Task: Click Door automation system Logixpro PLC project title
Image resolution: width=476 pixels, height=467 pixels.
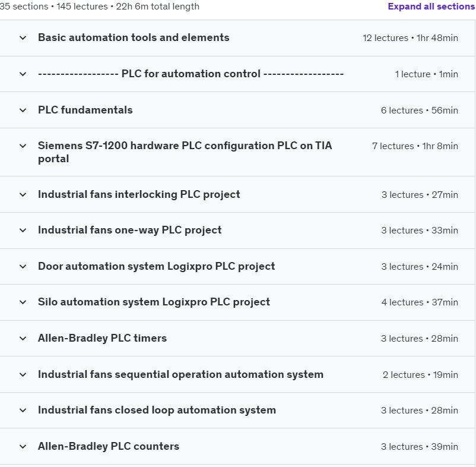Action: pyautogui.click(x=157, y=266)
